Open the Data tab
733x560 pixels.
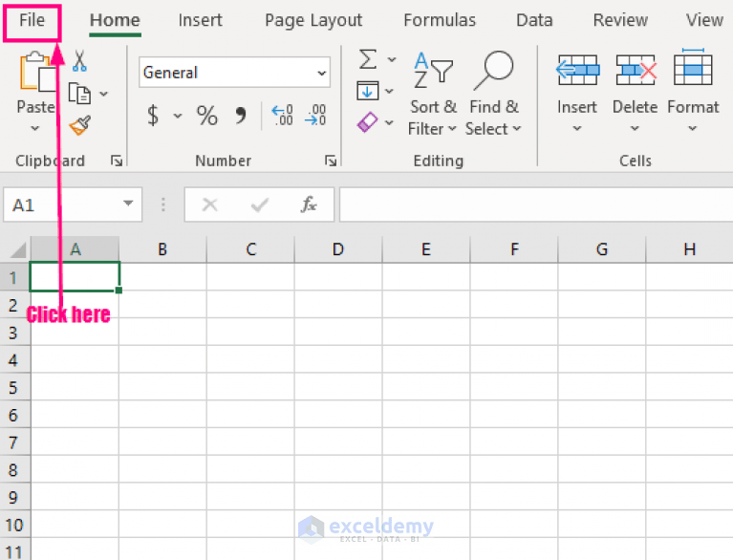coord(534,21)
